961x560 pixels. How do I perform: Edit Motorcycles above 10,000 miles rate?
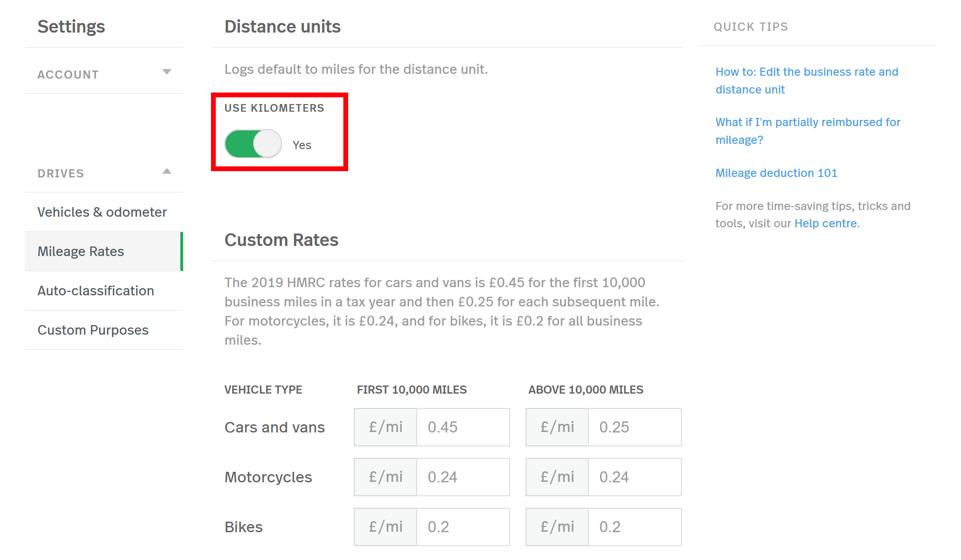[634, 477]
